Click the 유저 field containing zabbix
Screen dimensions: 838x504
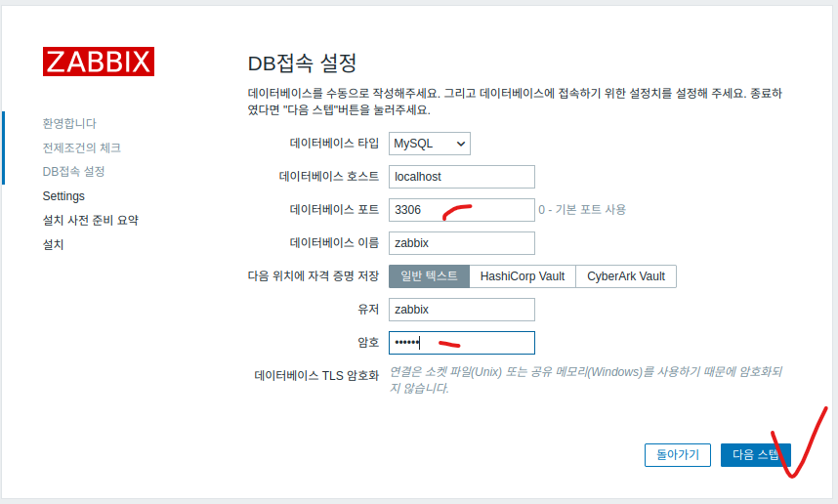(x=461, y=310)
